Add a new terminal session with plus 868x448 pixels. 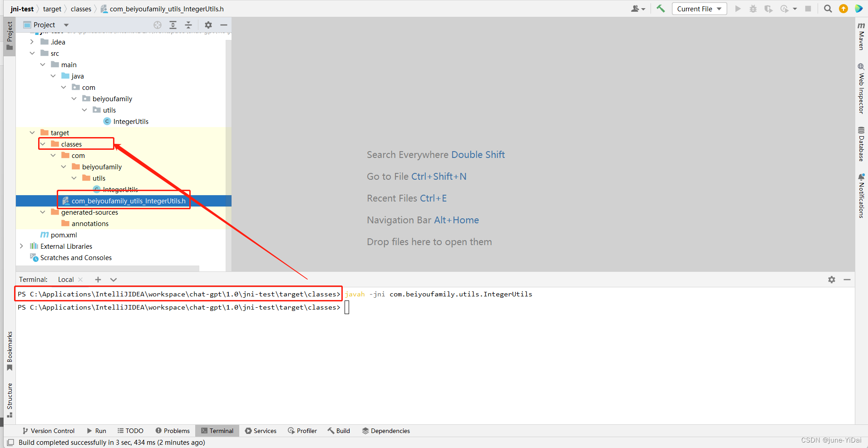pos(98,280)
